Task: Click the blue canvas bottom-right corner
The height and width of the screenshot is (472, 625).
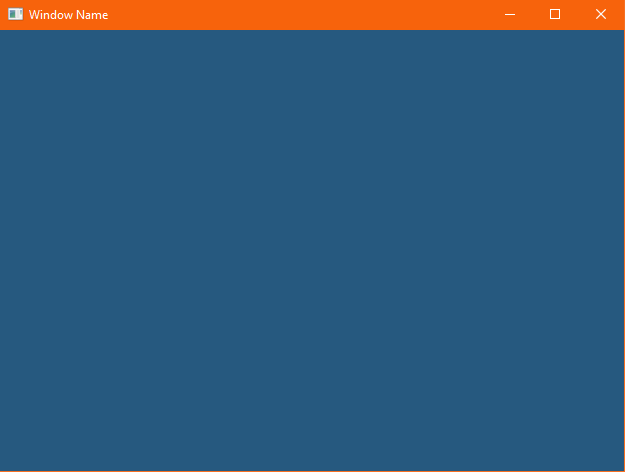Action: 619,465
